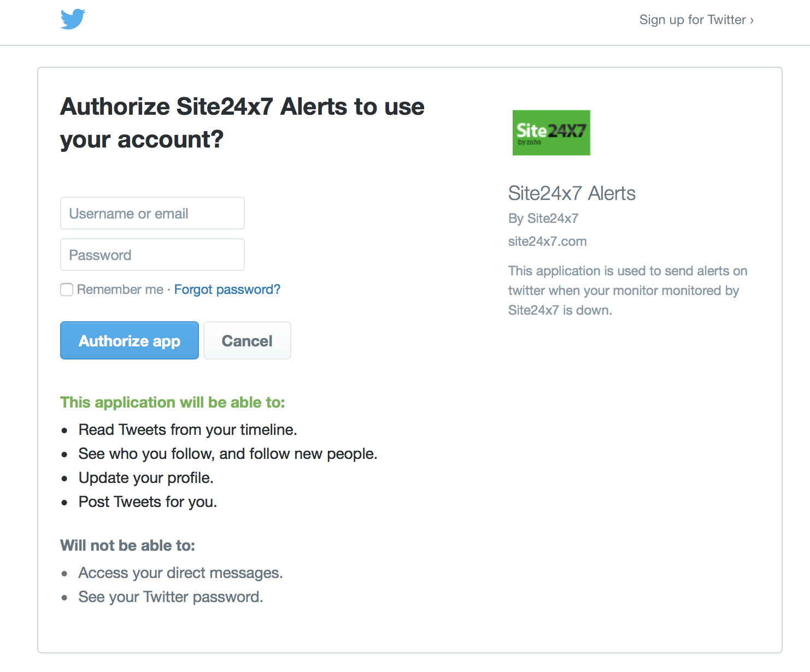Click the Authorize Site24x7 Alerts heading

tap(242, 123)
